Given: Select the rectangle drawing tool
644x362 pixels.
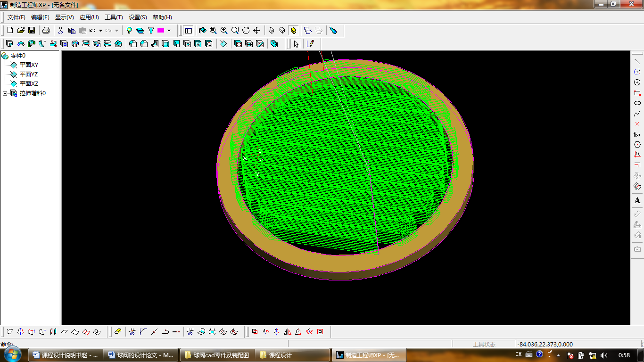Looking at the screenshot, I should pos(637,93).
